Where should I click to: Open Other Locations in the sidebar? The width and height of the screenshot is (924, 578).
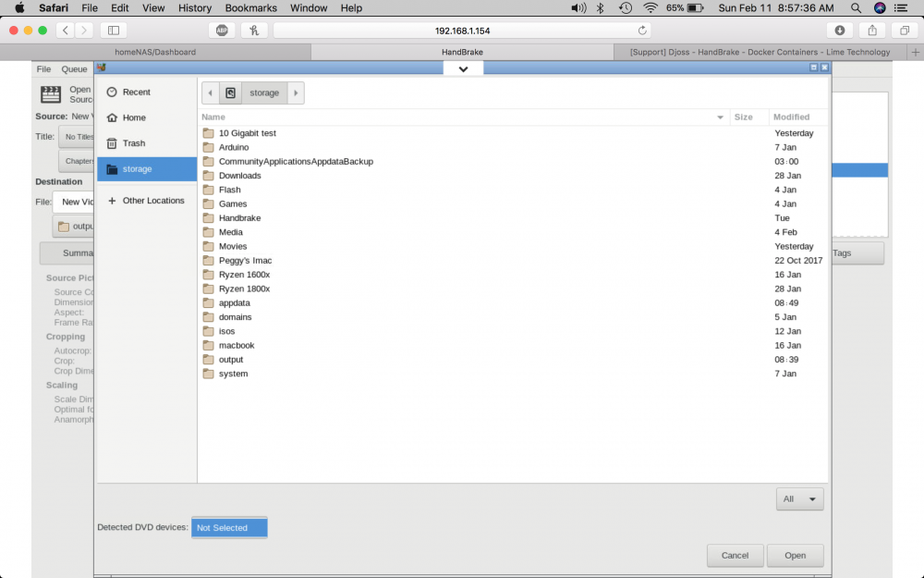coord(147,201)
